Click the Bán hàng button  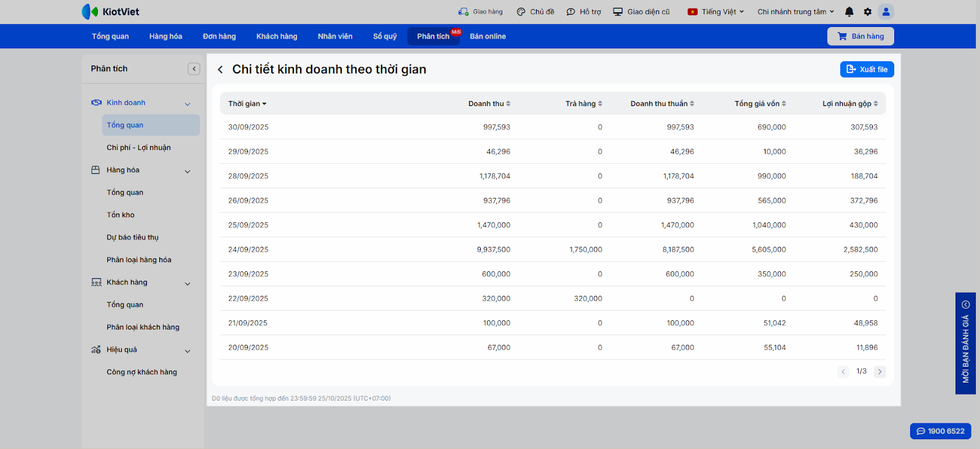tap(861, 36)
